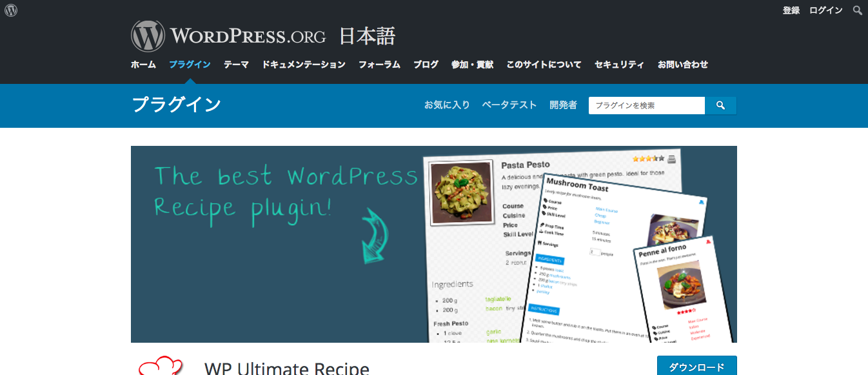Click the blue search submit button

coord(721,105)
